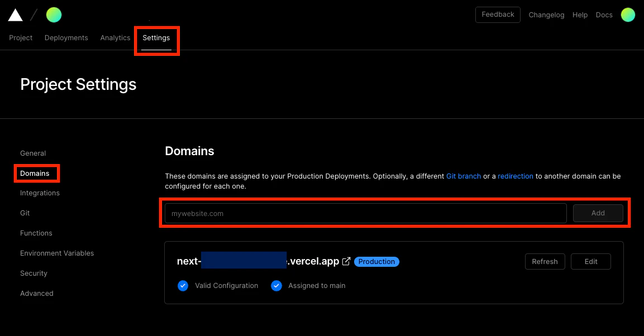Follow the Git branch link
644x336 pixels.
tap(463, 176)
